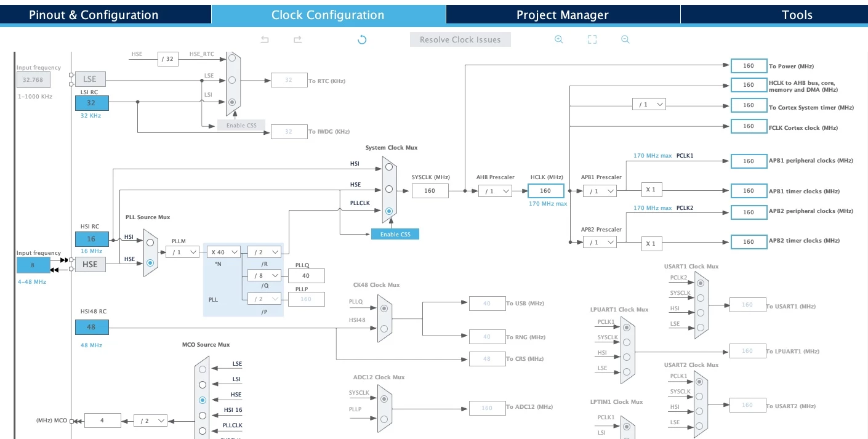Click the HSE oscillator block

click(90, 264)
